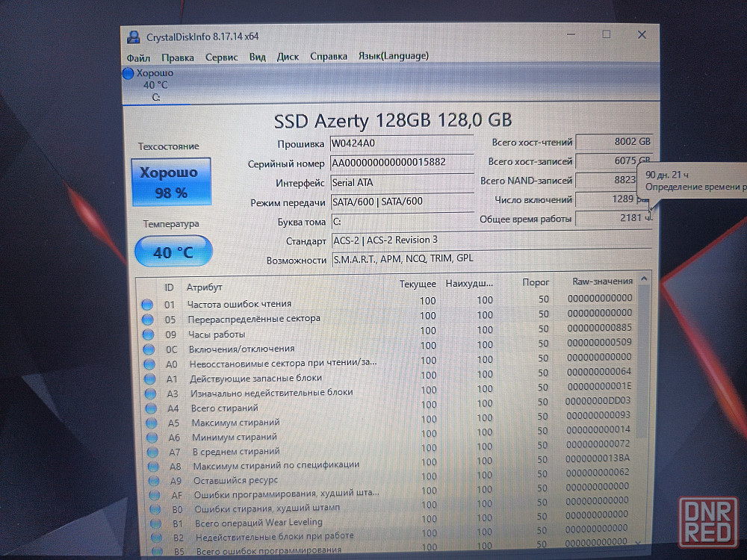This screenshot has height=560, width=747.
Task: Open the Диск menu
Action: [x=288, y=57]
